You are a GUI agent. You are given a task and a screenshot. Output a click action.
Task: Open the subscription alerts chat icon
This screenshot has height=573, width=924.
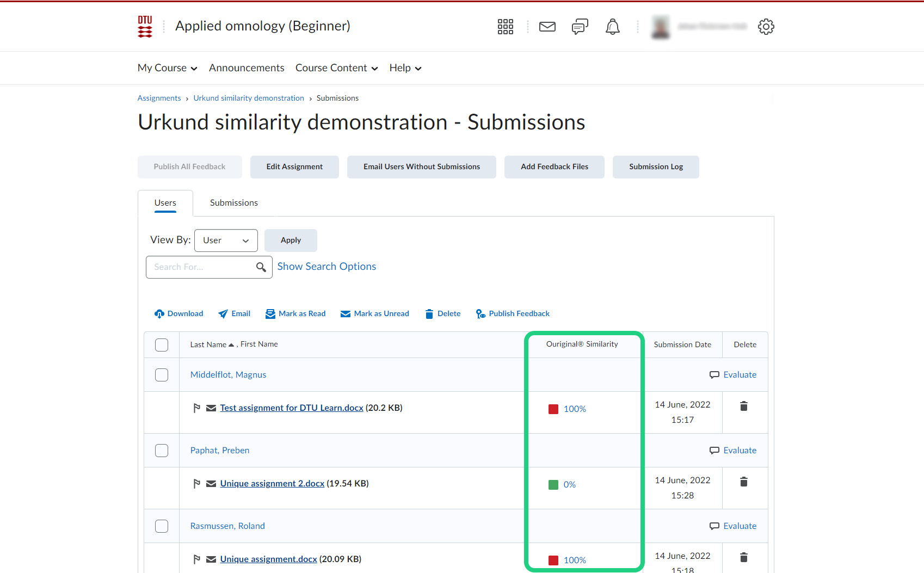tap(580, 27)
